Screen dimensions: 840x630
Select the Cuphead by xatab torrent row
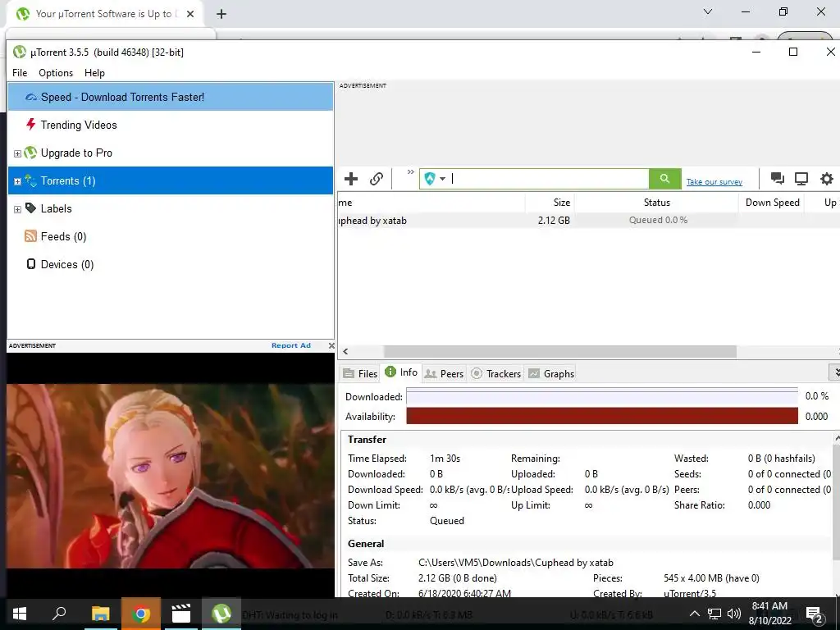point(588,220)
